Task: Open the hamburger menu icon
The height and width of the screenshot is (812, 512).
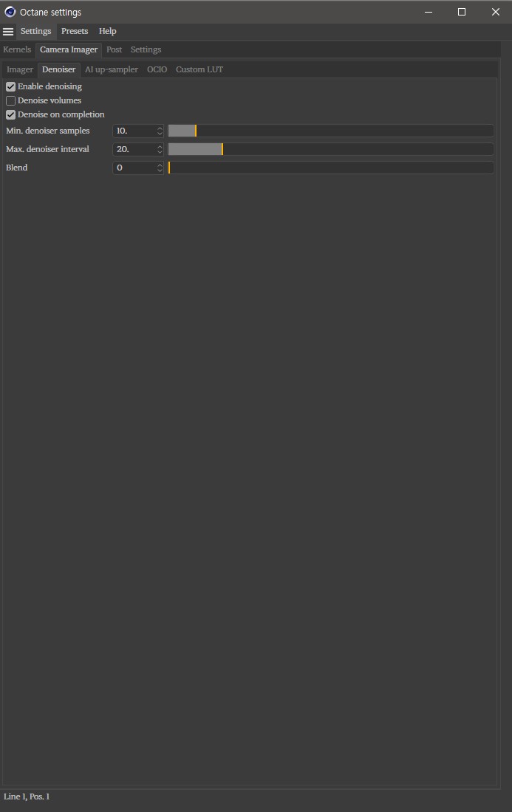Action: pyautogui.click(x=8, y=32)
